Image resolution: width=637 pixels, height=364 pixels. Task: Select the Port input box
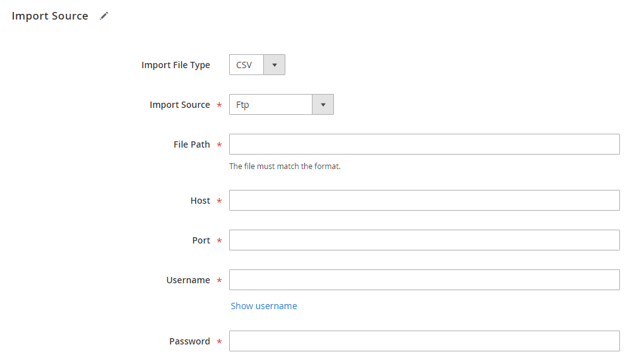[424, 240]
